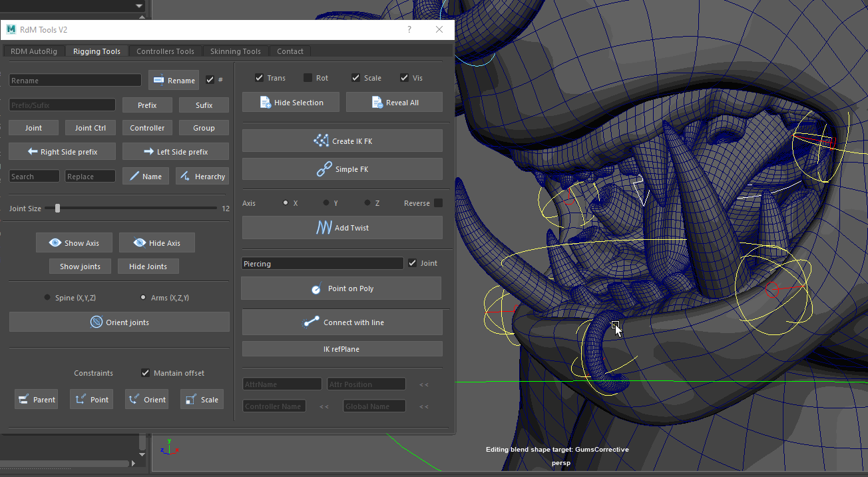Uncheck the Trans checkbox
The image size is (868, 477).
260,78
